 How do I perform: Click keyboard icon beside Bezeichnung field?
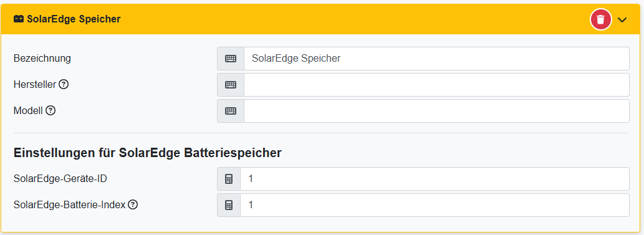[231, 59]
